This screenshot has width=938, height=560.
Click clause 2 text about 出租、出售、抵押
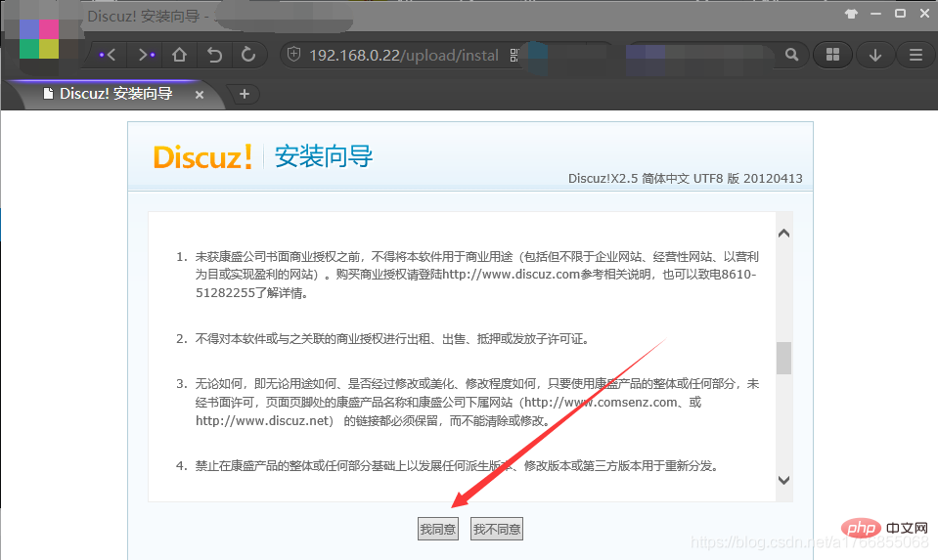point(392,339)
